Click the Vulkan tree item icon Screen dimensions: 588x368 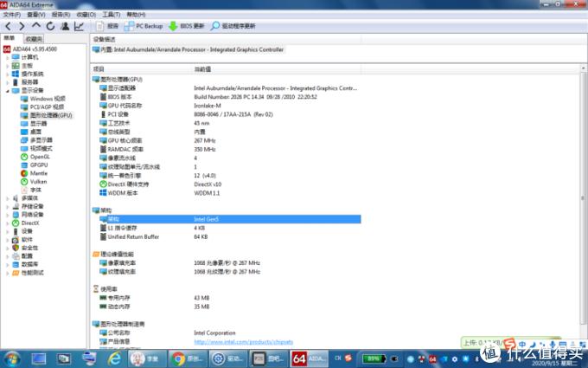point(24,182)
